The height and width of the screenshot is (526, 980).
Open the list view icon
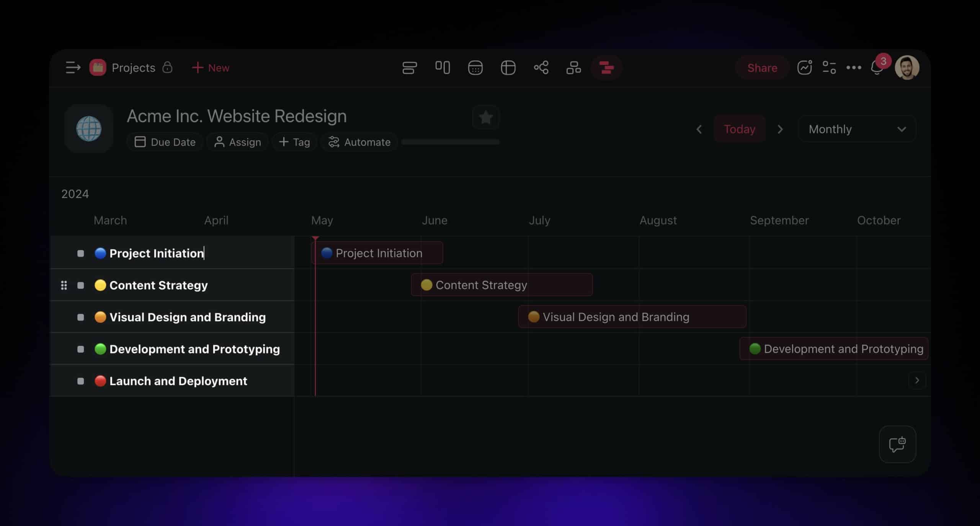[409, 68]
